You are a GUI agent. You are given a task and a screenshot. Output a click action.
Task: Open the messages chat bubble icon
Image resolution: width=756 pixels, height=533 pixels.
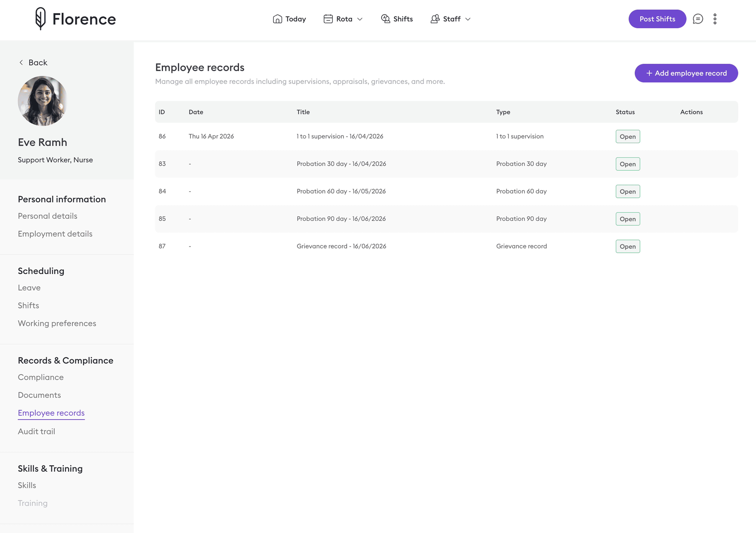click(698, 19)
